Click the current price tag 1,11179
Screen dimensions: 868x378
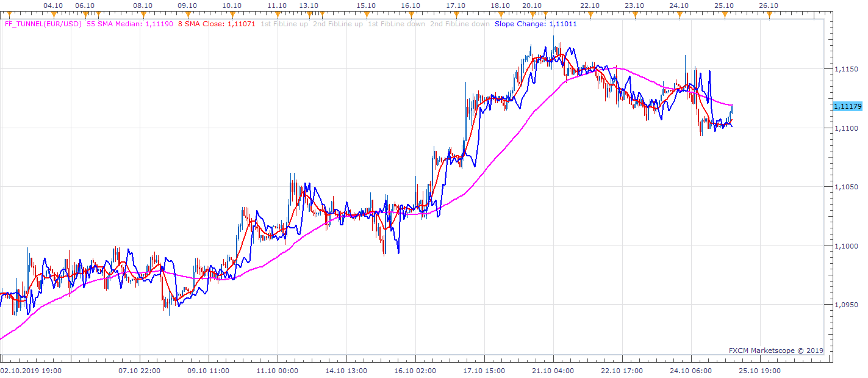pyautogui.click(x=847, y=106)
